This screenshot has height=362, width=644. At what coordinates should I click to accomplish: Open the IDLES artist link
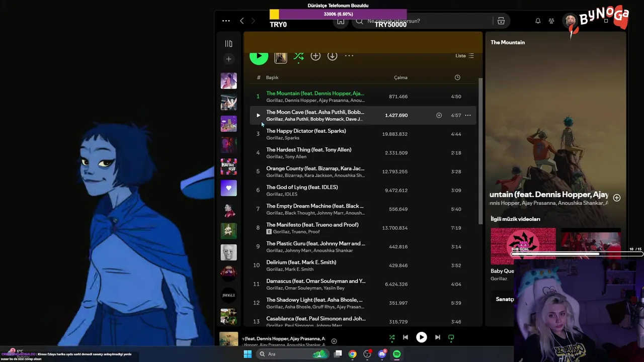tap(291, 194)
